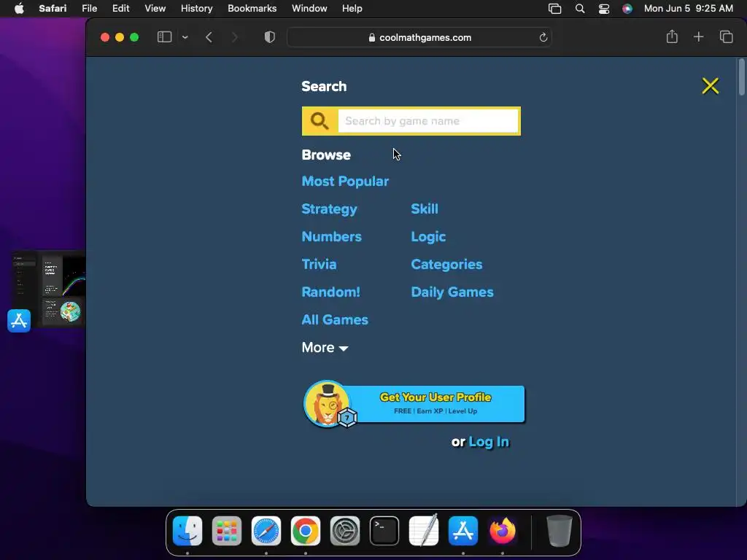Open the Apple menu

19,9
